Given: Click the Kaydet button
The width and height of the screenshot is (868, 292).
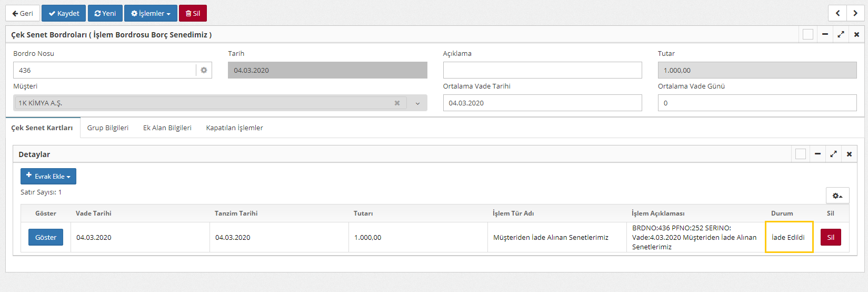Looking at the screenshot, I should [x=64, y=13].
